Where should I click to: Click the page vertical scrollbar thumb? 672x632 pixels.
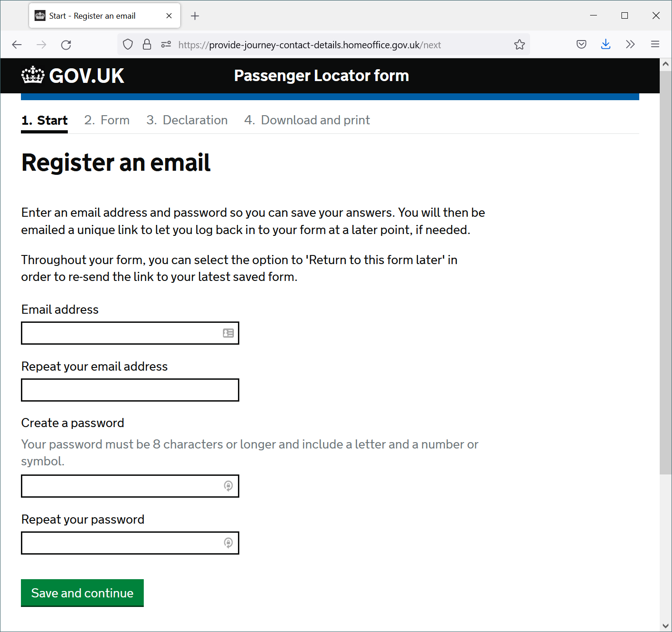(666, 272)
